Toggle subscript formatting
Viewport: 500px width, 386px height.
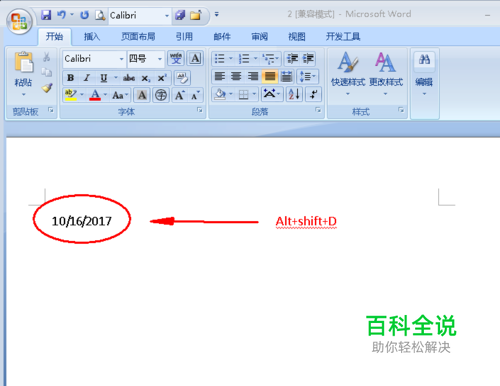tap(146, 78)
